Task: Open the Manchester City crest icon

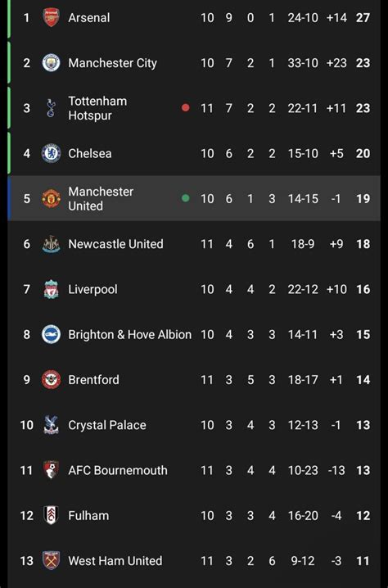Action: pyautogui.click(x=51, y=62)
